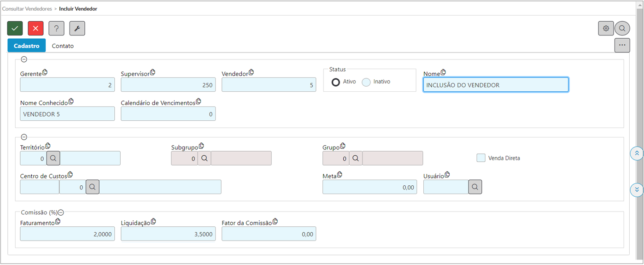Open the gear settings button
This screenshot has width=644, height=265.
point(606,28)
